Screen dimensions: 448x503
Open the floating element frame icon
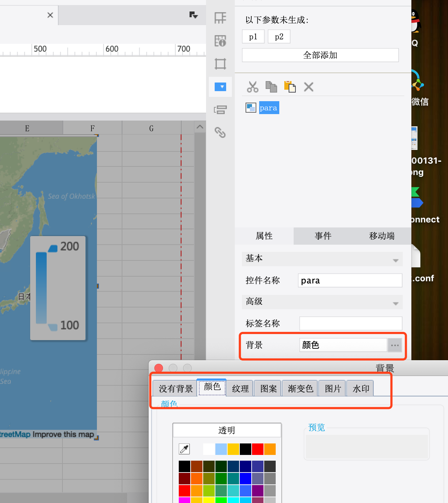(220, 64)
